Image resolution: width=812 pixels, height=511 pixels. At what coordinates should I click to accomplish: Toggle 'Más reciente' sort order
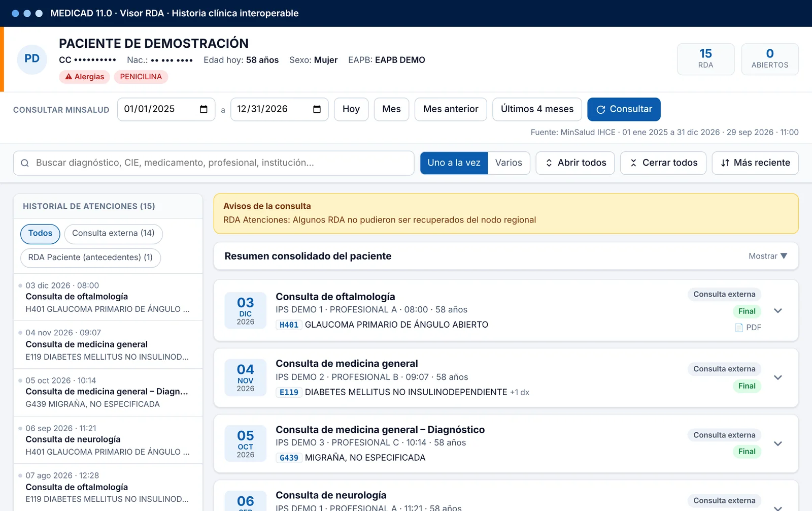(x=755, y=163)
